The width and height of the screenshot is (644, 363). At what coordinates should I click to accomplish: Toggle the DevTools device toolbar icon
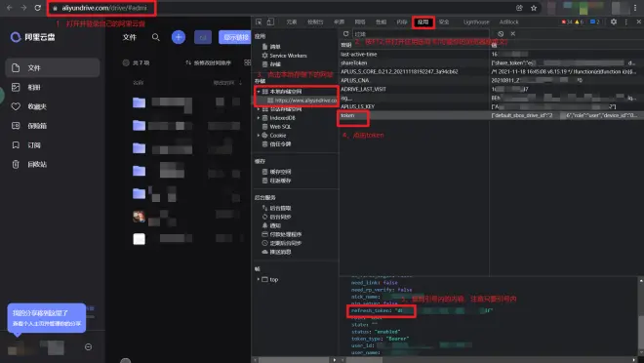point(270,21)
